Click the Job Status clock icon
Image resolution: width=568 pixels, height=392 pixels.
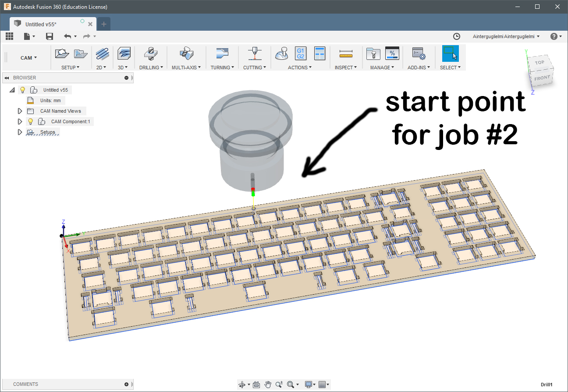click(x=456, y=36)
